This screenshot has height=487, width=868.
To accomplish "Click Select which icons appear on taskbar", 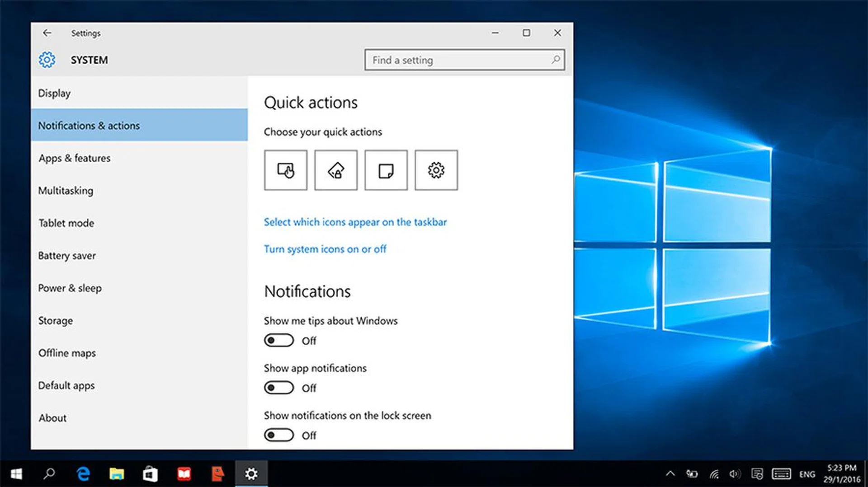I will pyautogui.click(x=355, y=222).
